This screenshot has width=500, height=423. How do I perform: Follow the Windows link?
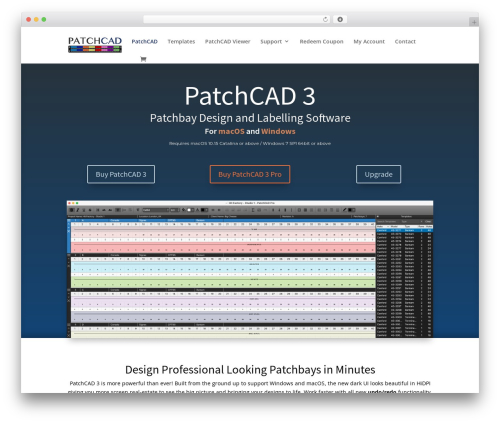(278, 131)
